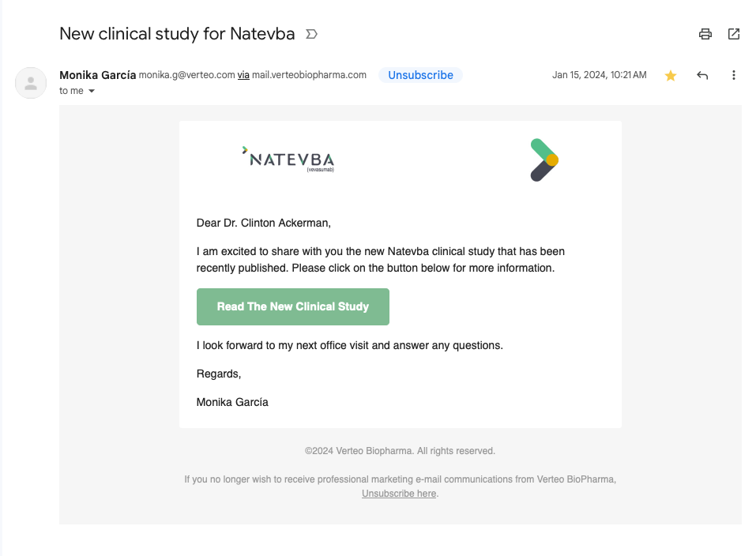Click the importance marker beside the subject
Viewport: 756px width, 556px height.
[x=311, y=34]
